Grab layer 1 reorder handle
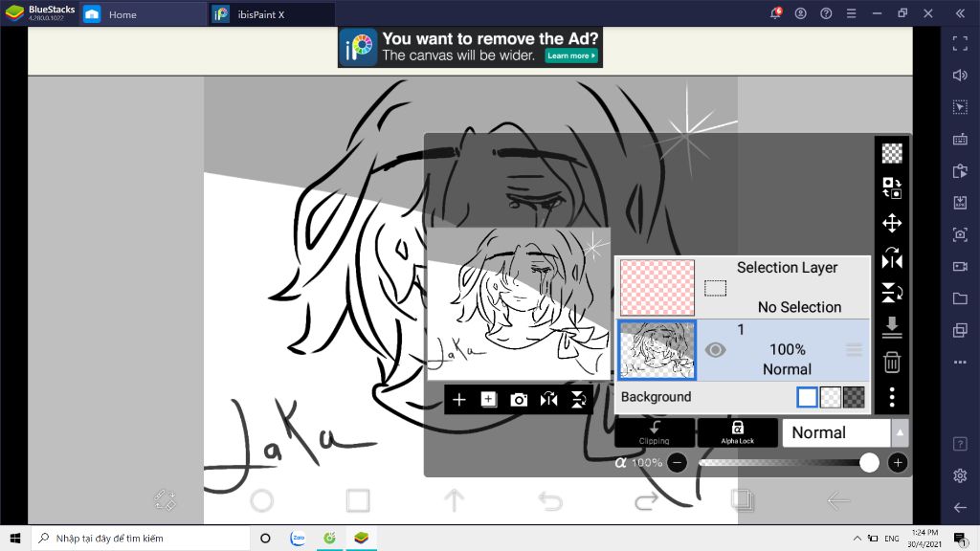The height and width of the screenshot is (551, 980). point(854,350)
